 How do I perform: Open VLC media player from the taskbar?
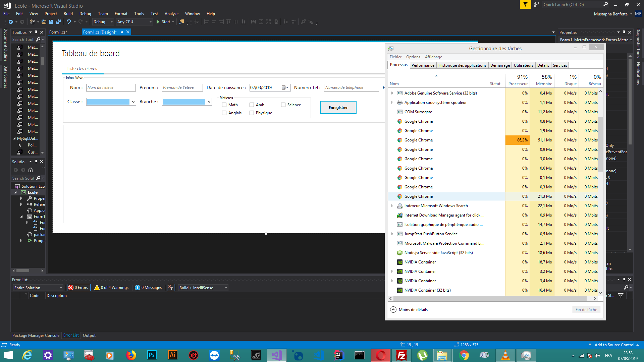505,355
